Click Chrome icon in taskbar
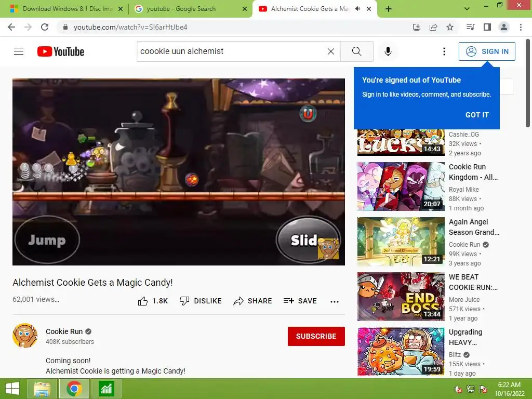The height and width of the screenshot is (399, 532). tap(74, 389)
